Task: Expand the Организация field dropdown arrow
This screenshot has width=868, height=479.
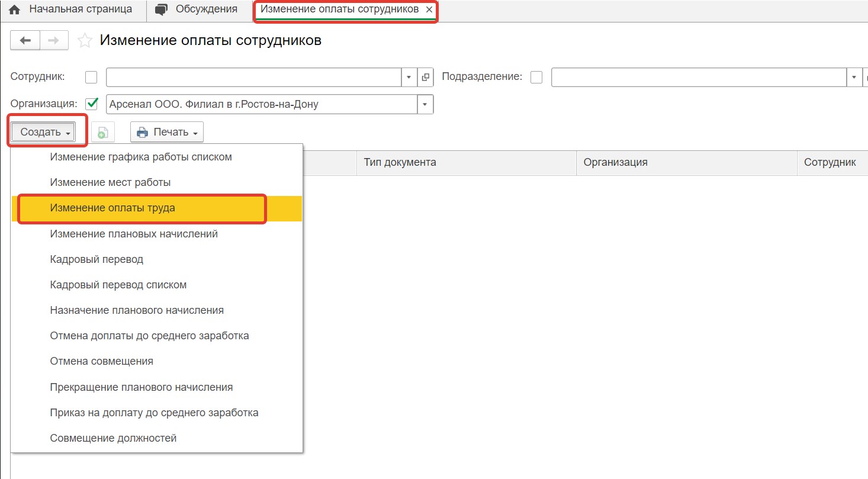Action: (426, 104)
